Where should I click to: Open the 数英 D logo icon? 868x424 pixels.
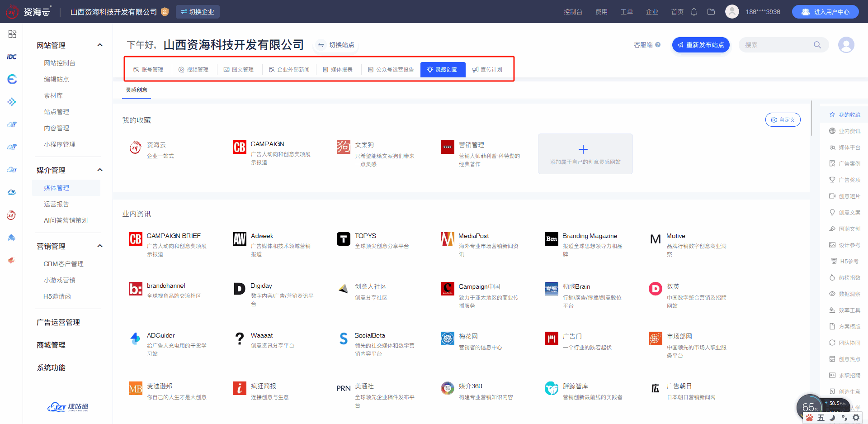656,288
